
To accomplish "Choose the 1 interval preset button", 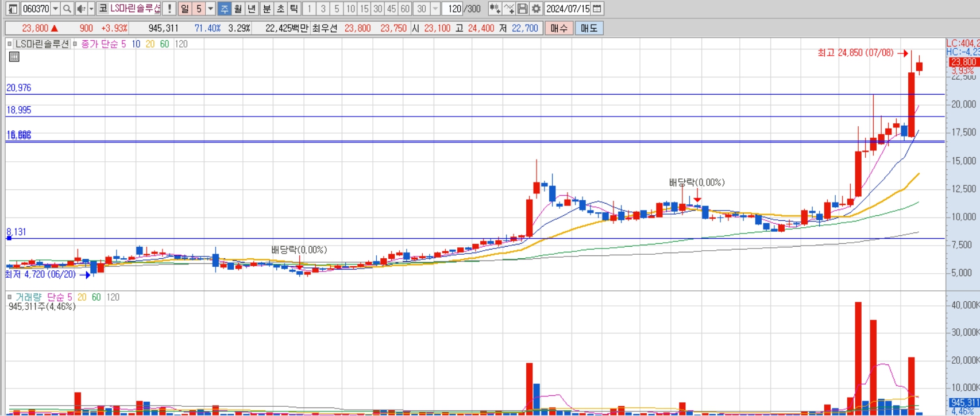I will click(x=309, y=9).
